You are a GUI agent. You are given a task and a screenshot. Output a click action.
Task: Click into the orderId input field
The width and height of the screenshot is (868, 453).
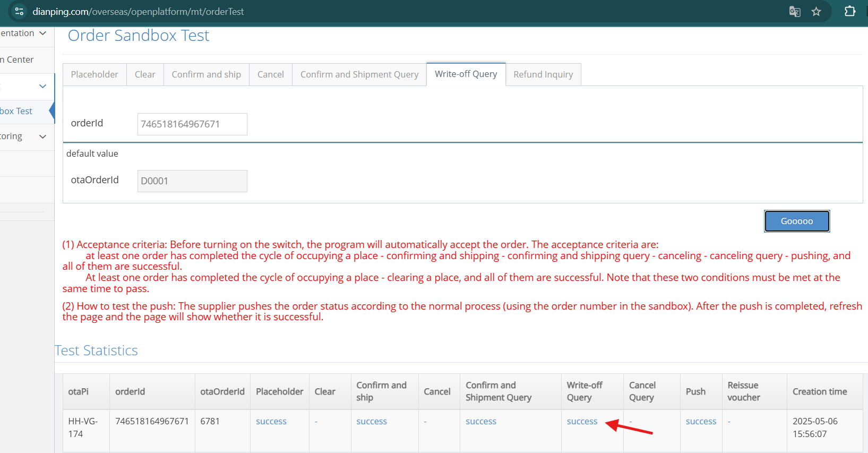(x=192, y=124)
